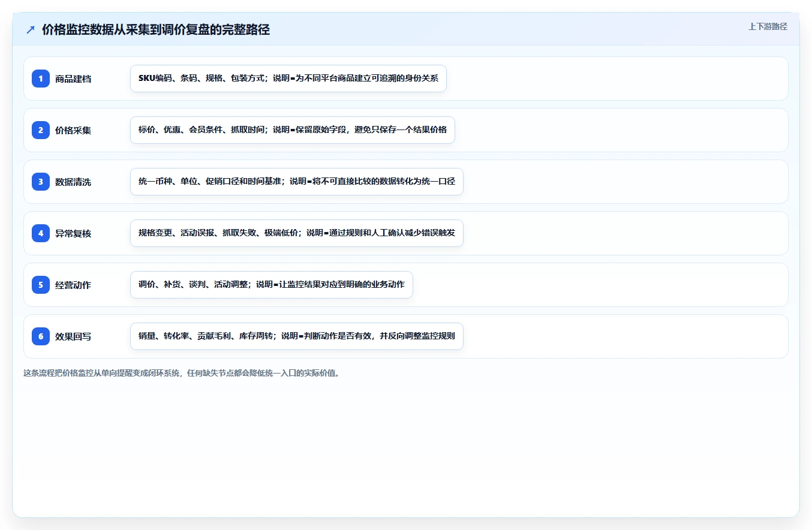Select step number 4 badge
The image size is (812, 530).
point(41,233)
